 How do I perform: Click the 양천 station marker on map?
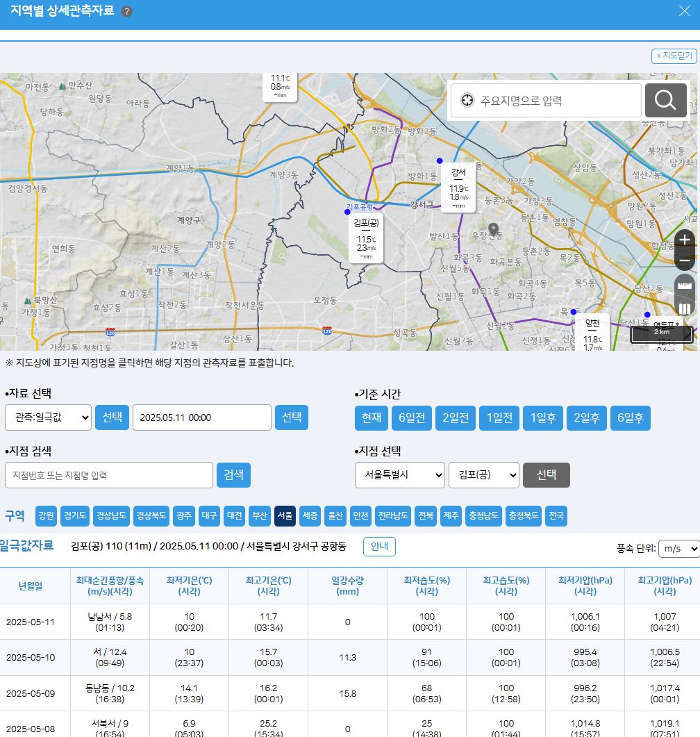(592, 333)
